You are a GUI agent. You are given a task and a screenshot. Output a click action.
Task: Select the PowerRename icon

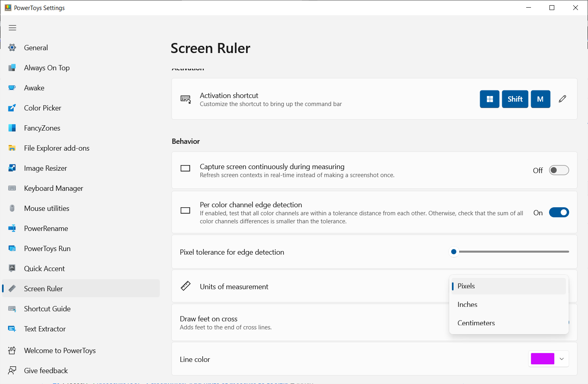coord(12,228)
